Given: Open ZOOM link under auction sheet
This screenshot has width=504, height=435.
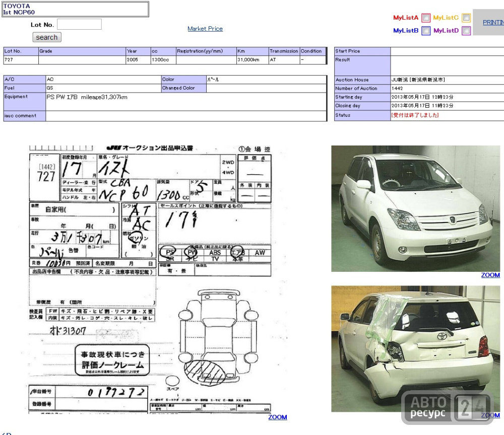Looking at the screenshot, I should point(278,417).
